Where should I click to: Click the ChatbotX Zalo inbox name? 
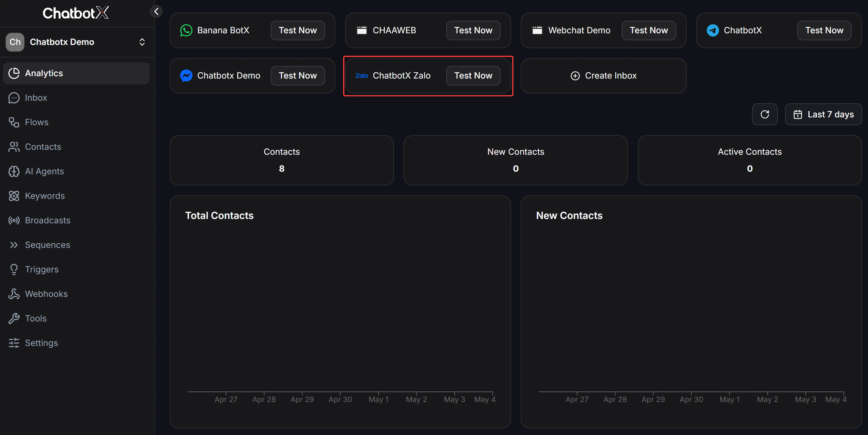pos(402,76)
